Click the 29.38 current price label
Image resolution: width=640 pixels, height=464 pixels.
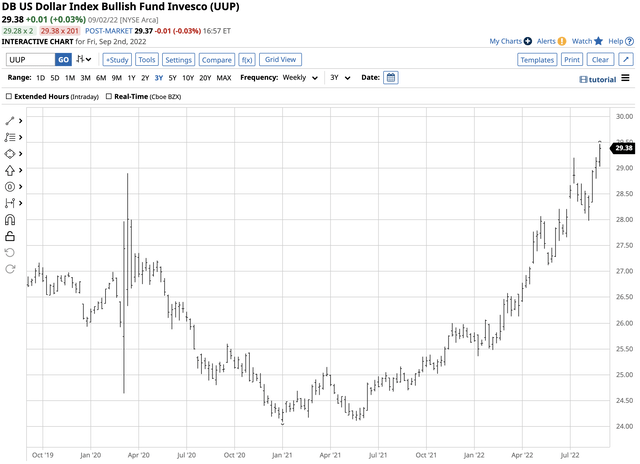point(624,148)
